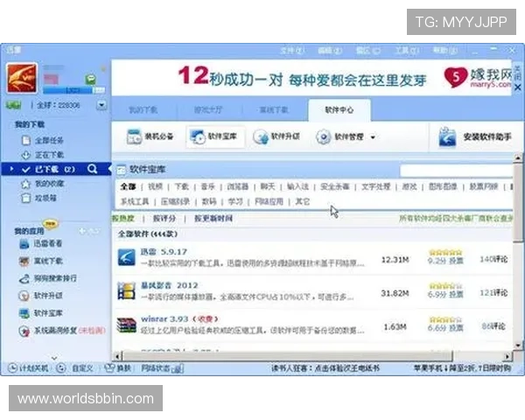This screenshot has height=420, width=525.
Task: Click the 软件宝库 header icon
Action: point(122,170)
